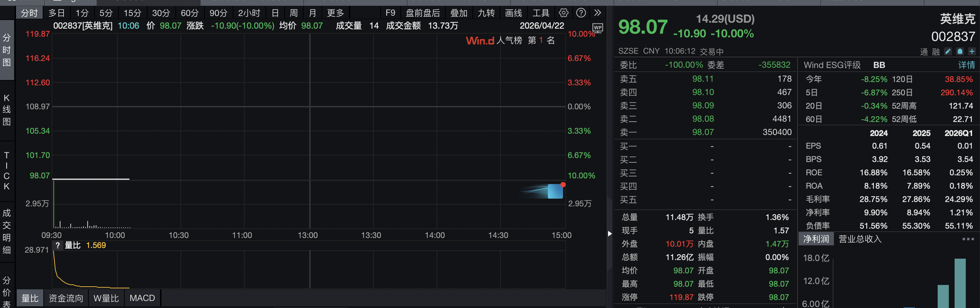Open the 更多 time period dropdown

coord(335,13)
